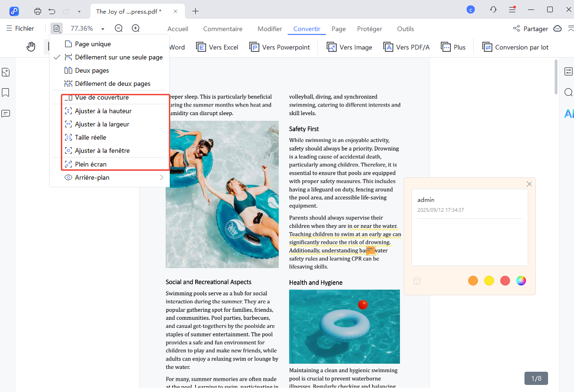Enable Deux pages view mode

pyautogui.click(x=92, y=70)
